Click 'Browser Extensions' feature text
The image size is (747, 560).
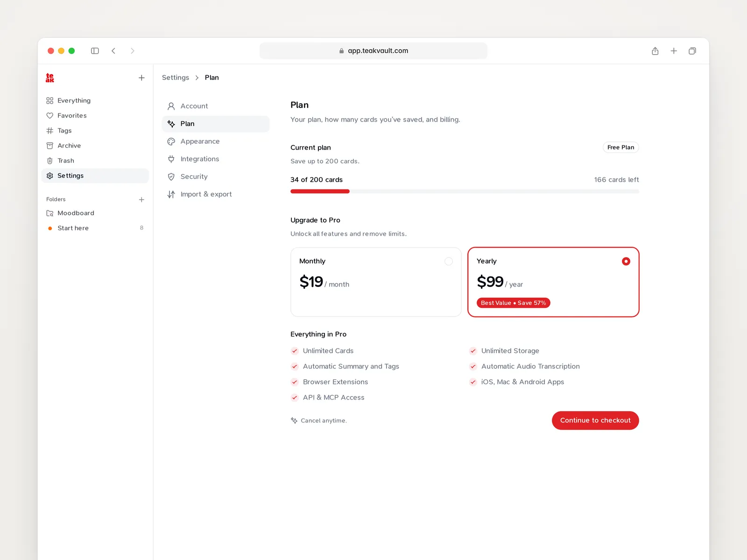tap(335, 382)
